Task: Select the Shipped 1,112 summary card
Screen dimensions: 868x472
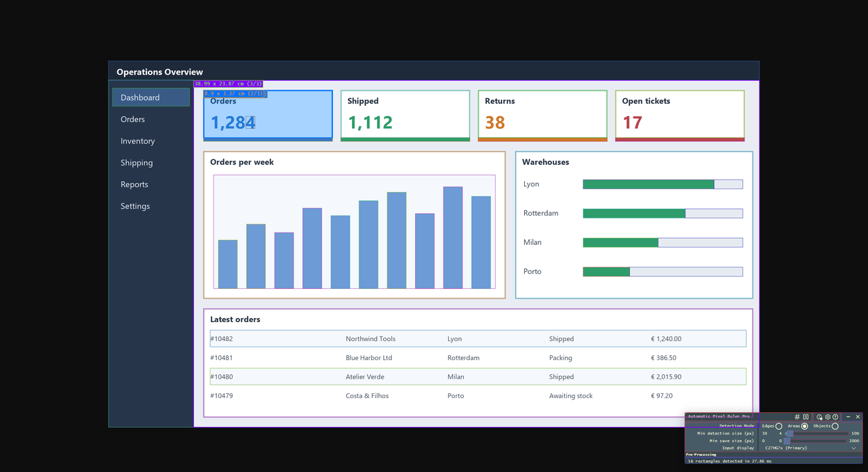Action: point(406,115)
